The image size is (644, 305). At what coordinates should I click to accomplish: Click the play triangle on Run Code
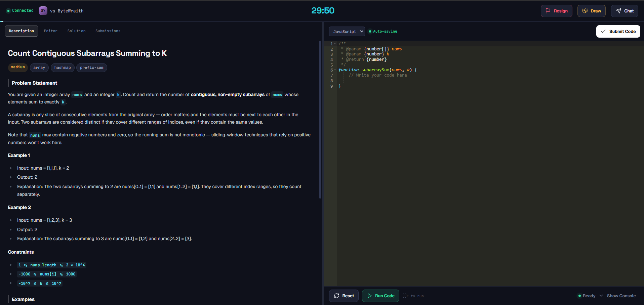tap(369, 296)
